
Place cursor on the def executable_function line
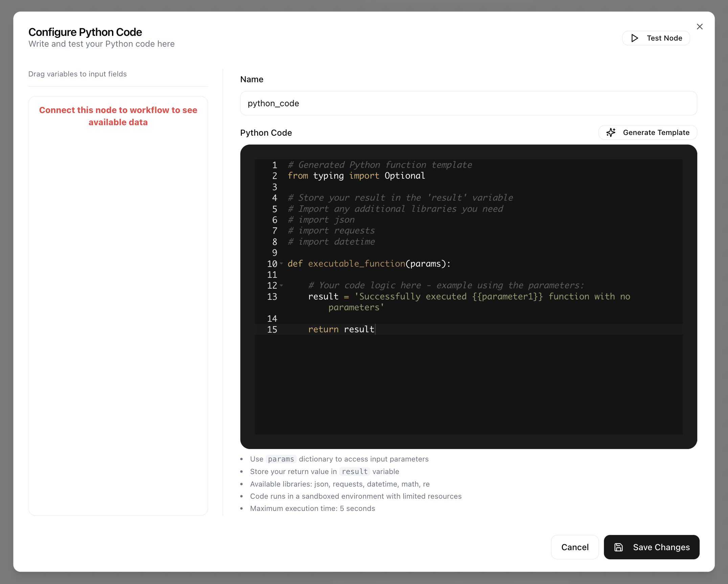point(369,264)
